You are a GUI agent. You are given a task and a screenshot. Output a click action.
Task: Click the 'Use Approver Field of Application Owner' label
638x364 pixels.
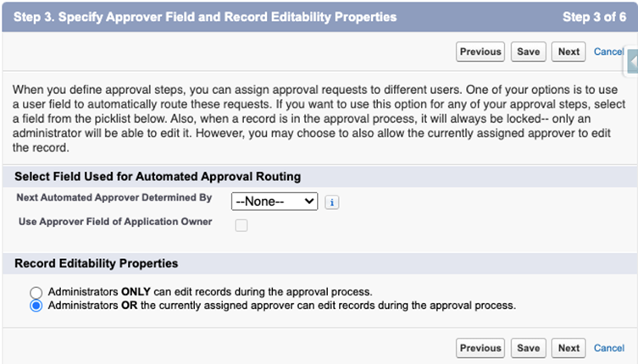coord(115,222)
